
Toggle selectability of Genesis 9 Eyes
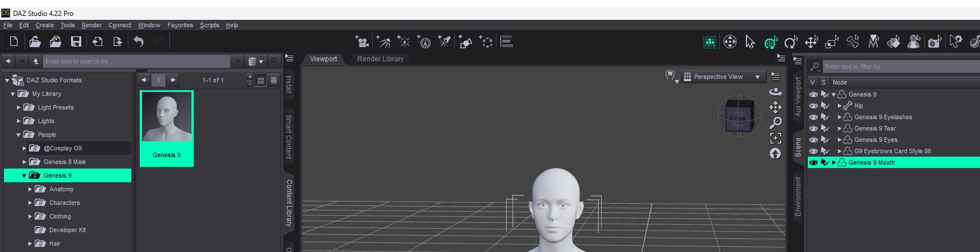point(825,140)
